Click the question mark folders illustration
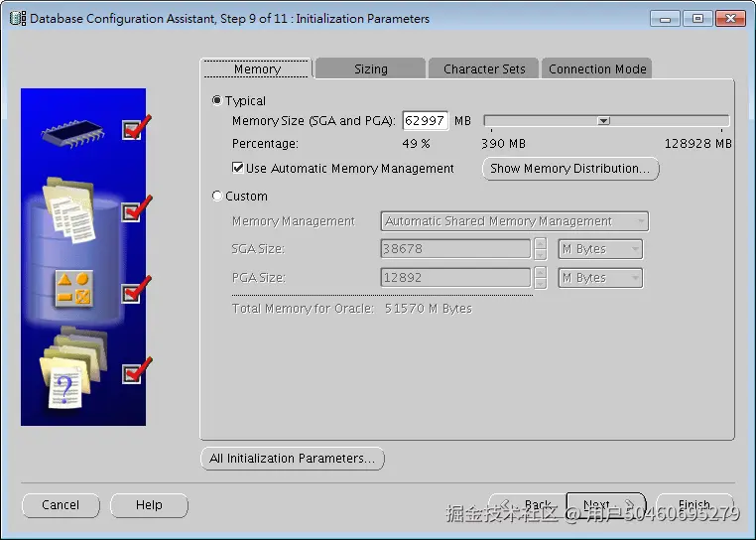The width and height of the screenshot is (756, 540). click(73, 368)
